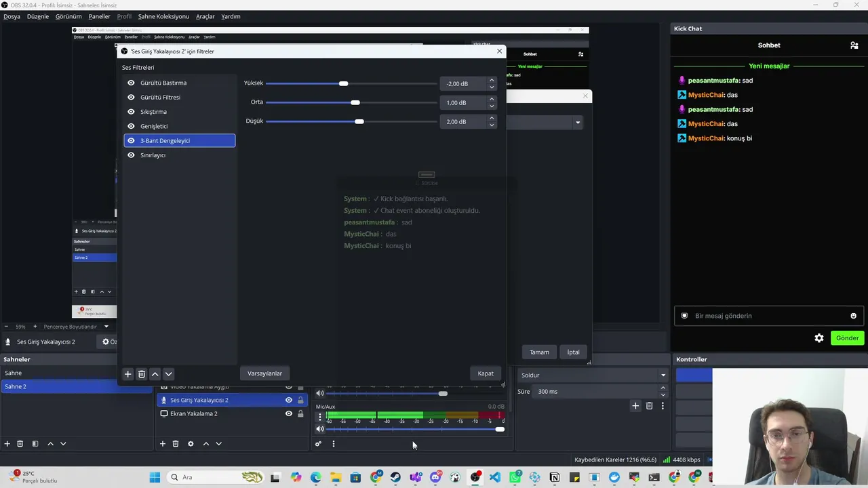Add a new source with plus icon
Image resolution: width=868 pixels, height=488 pixels.
(163, 444)
